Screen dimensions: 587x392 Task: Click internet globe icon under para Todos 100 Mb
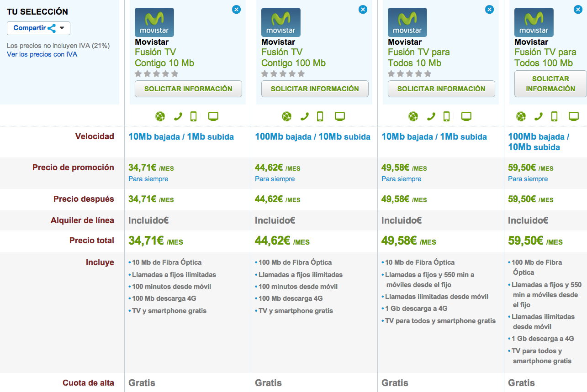[x=521, y=116]
